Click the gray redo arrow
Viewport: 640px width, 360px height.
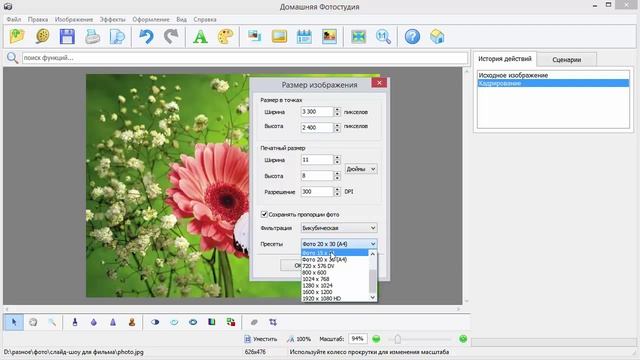click(171, 37)
